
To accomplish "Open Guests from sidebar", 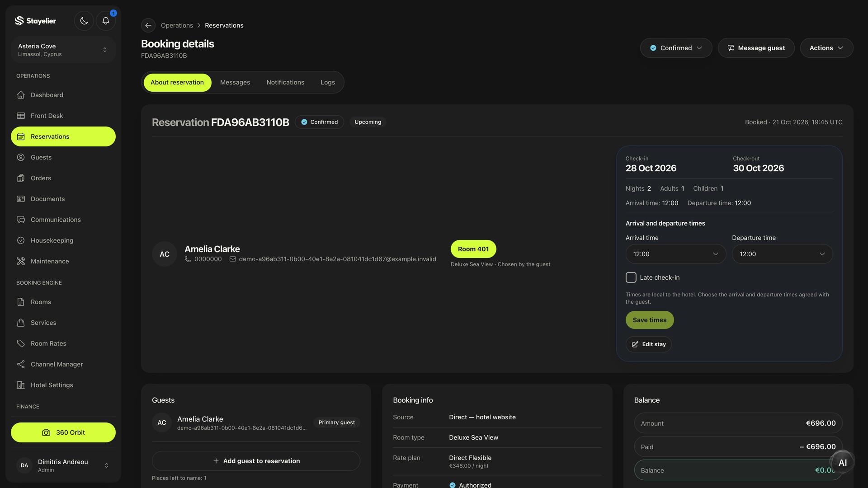I will click(x=63, y=157).
